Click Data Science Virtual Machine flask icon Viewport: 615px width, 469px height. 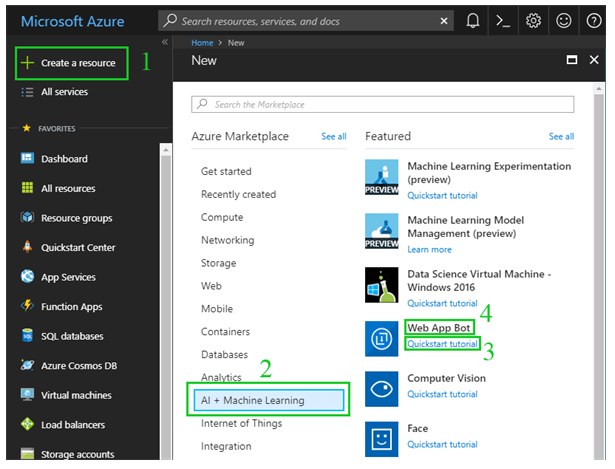pos(381,285)
